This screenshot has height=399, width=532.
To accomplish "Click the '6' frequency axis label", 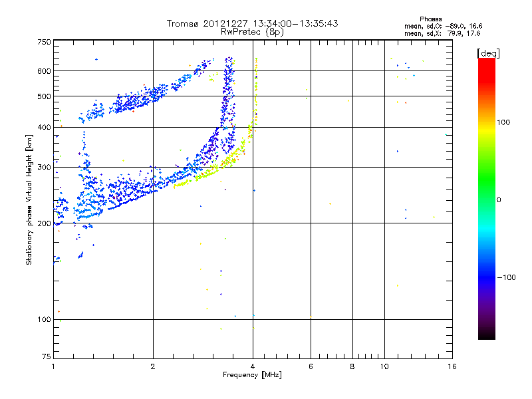I will pos(311,366).
